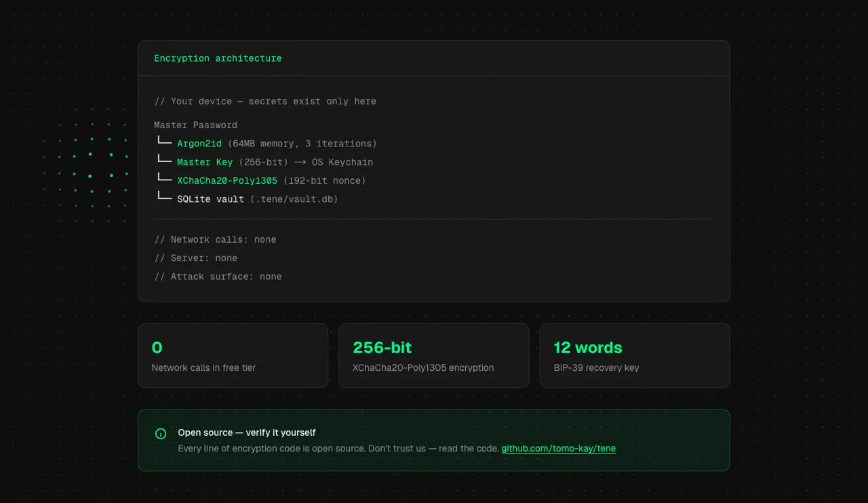Click SQLite vault entry
The height and width of the screenshot is (503, 868).
(x=210, y=199)
